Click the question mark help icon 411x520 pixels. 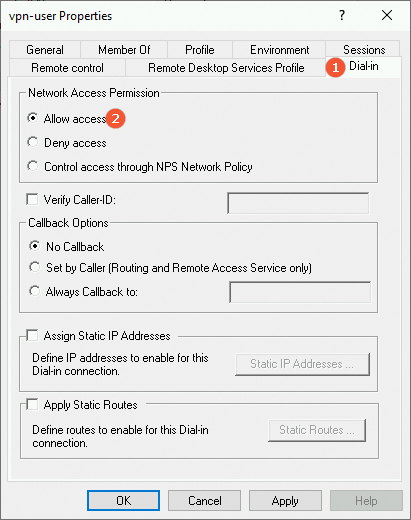342,15
